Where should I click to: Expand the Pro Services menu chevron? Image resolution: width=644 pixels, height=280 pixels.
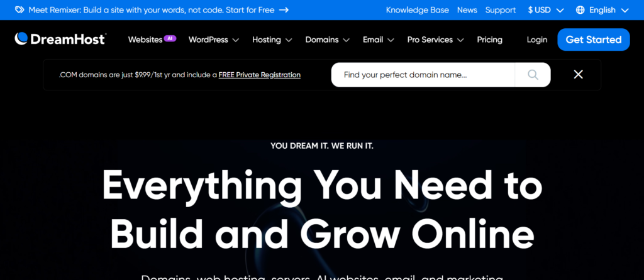tap(460, 40)
